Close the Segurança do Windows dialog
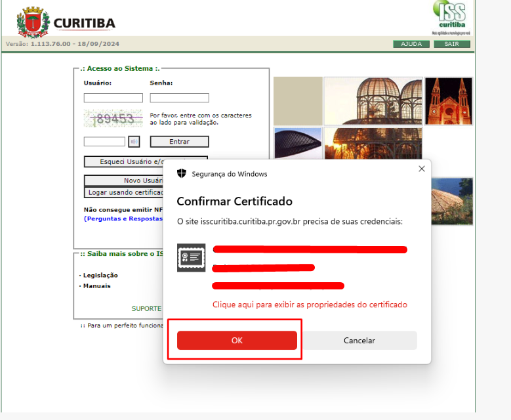The height and width of the screenshot is (420, 511). pyautogui.click(x=422, y=169)
